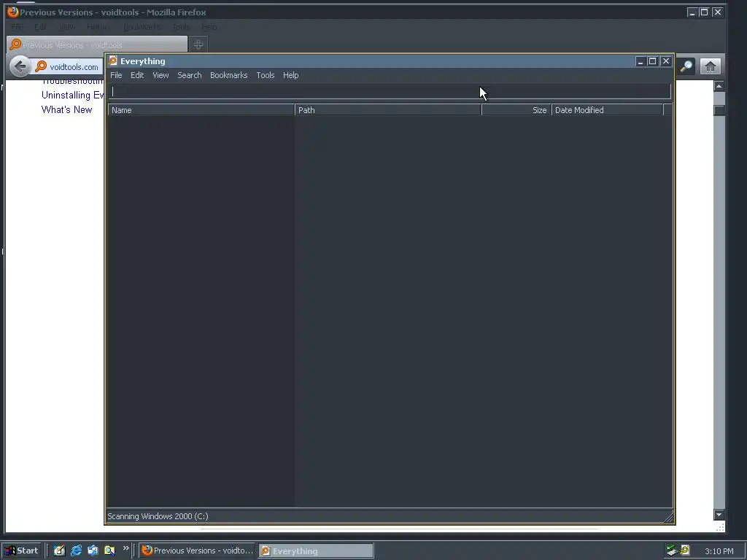Switch to Firefox Previous Versions taskbar button
The image size is (747, 560).
pyautogui.click(x=197, y=551)
